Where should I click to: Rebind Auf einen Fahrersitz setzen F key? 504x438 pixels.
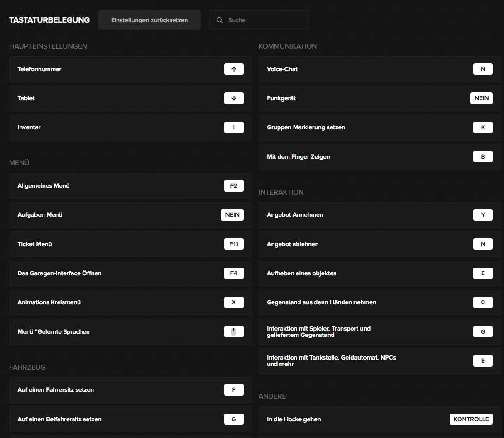(234, 390)
